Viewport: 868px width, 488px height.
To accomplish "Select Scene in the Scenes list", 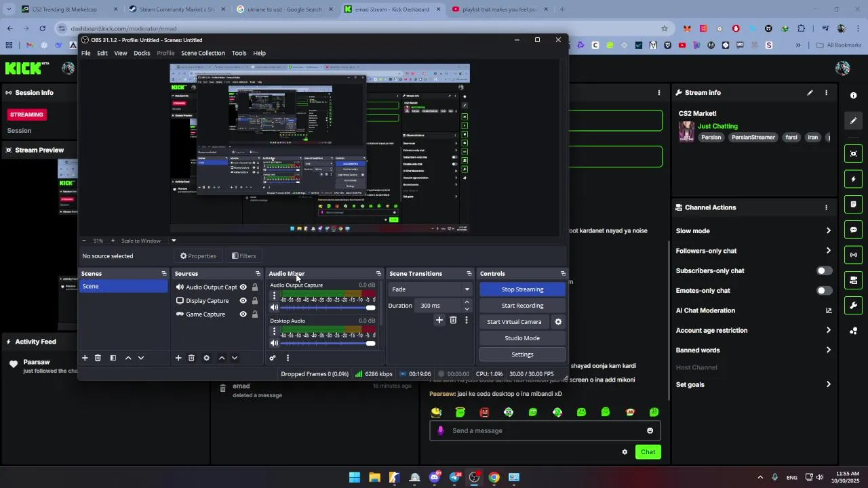I will [x=123, y=287].
